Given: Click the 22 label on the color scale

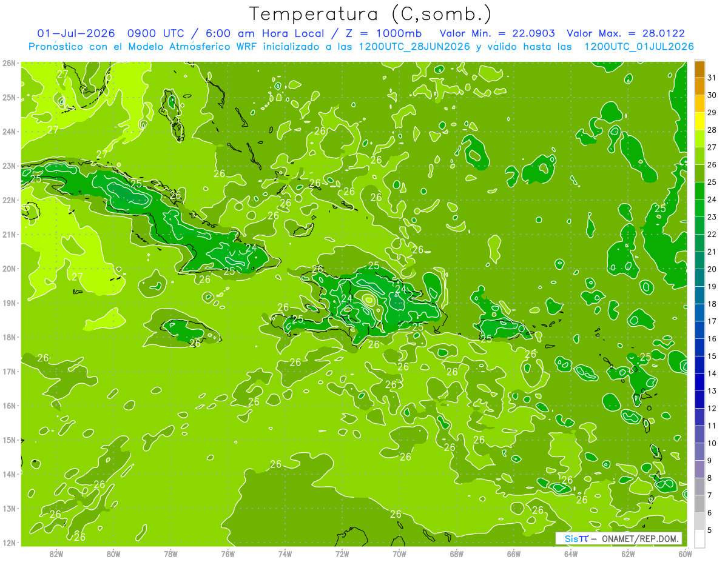Looking at the screenshot, I should point(712,234).
